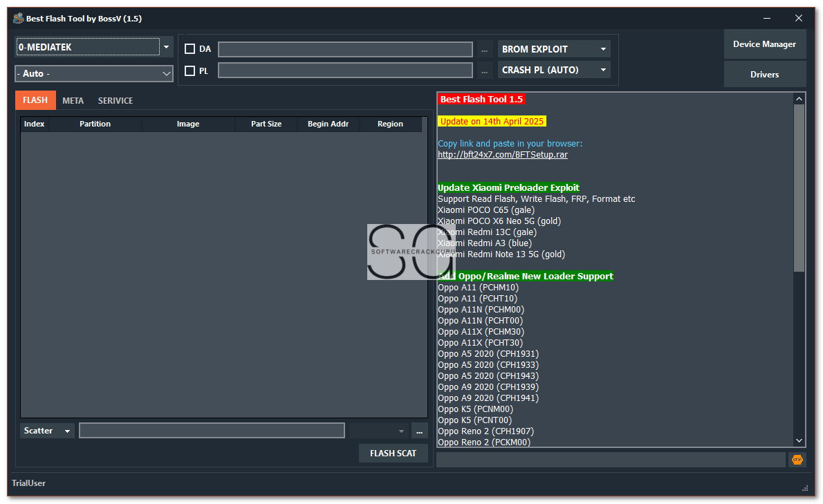Click the log scrollbar up arrow
The width and height of the screenshot is (823, 504).
click(x=799, y=99)
